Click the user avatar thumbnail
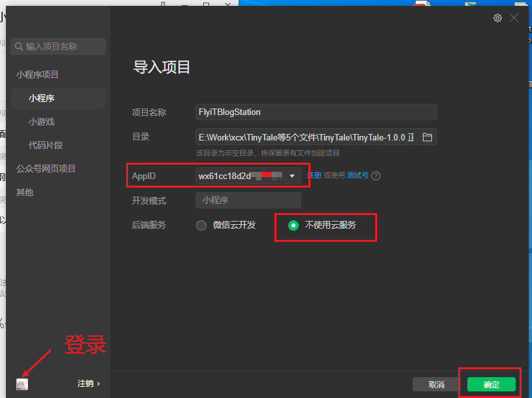 pos(22,384)
